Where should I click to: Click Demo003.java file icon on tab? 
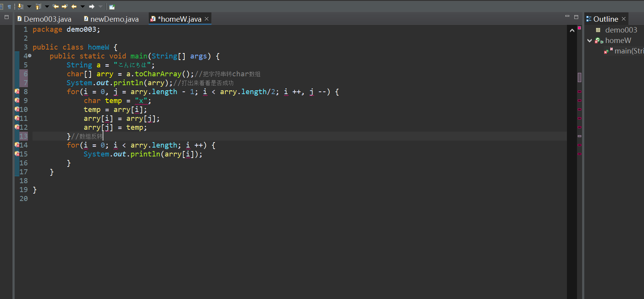(x=19, y=19)
